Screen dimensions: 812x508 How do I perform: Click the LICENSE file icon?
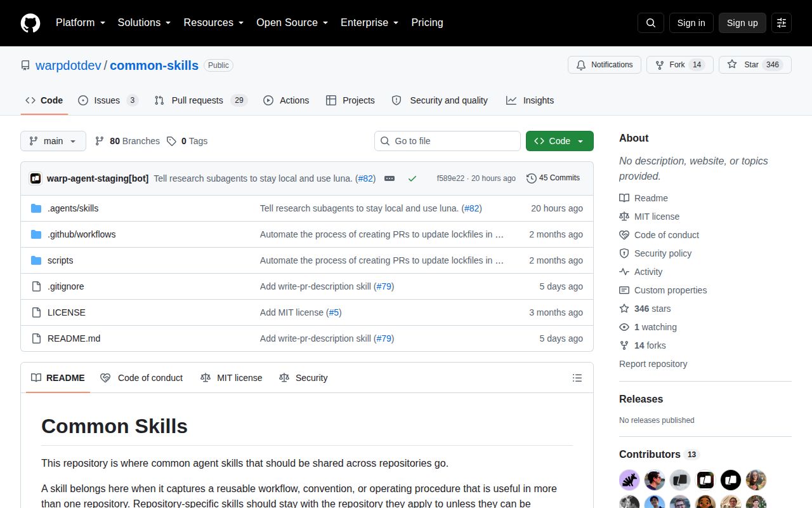pos(36,312)
